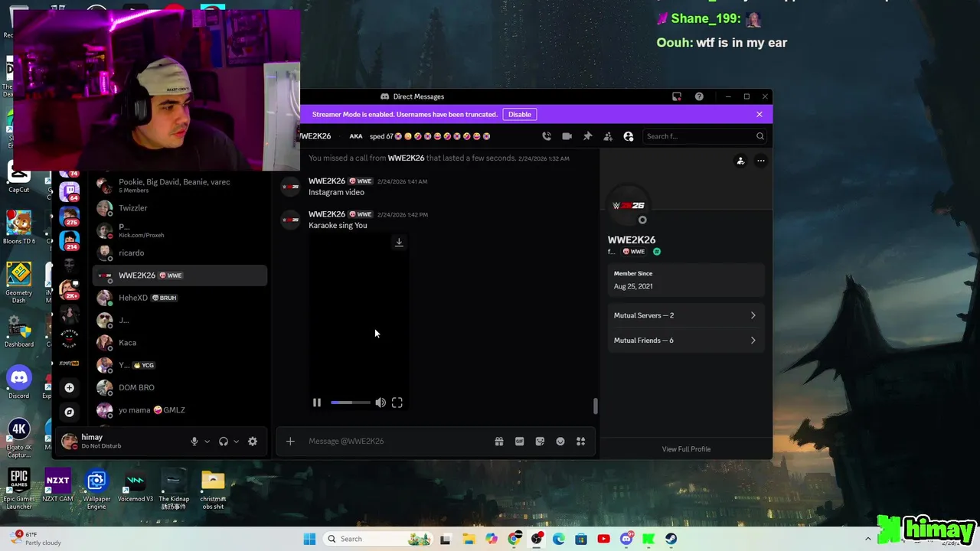Open the attachment plus button
980x551 pixels.
pos(290,441)
